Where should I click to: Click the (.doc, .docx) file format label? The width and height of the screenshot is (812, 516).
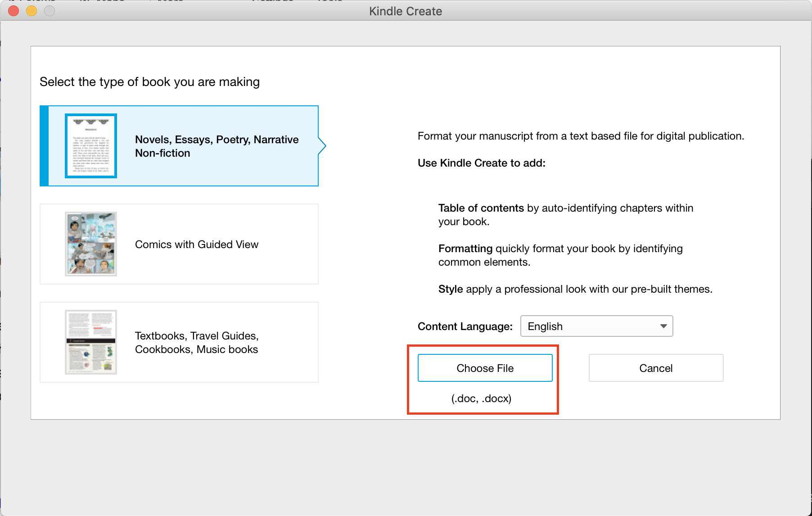click(481, 398)
